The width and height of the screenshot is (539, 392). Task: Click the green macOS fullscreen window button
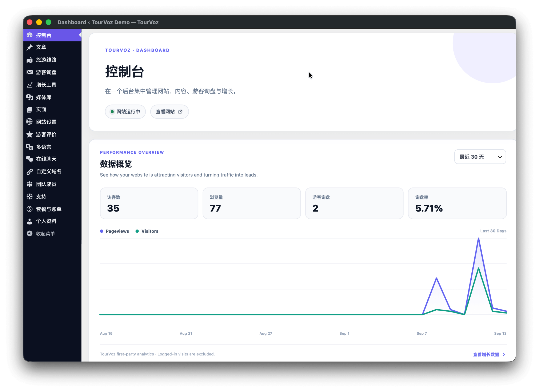(48, 22)
